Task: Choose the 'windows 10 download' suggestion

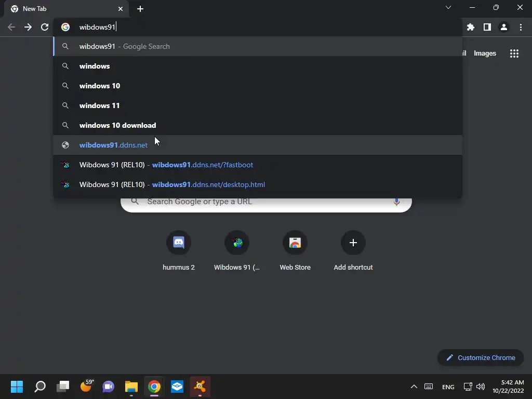Action: pyautogui.click(x=258, y=125)
